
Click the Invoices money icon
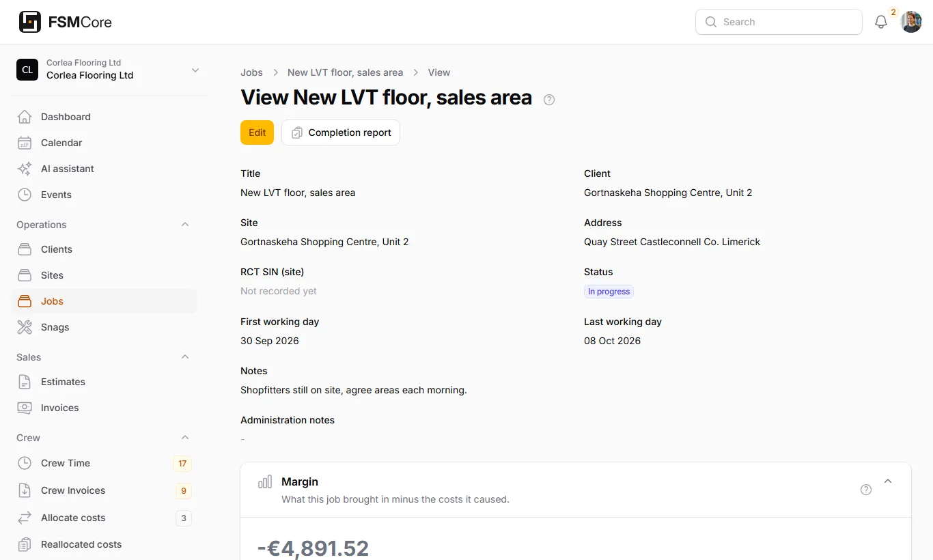pyautogui.click(x=25, y=408)
